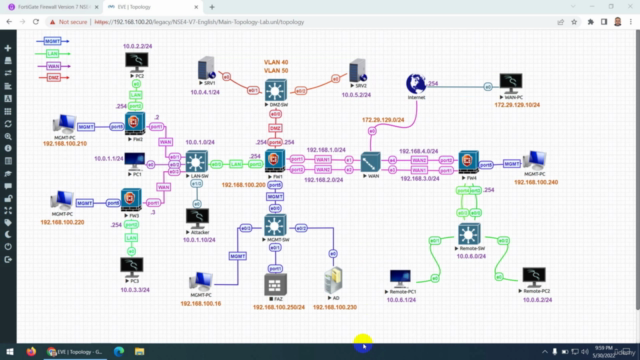Click the plus 'Add an object' sidebar icon
640x360 pixels.
point(8,48)
